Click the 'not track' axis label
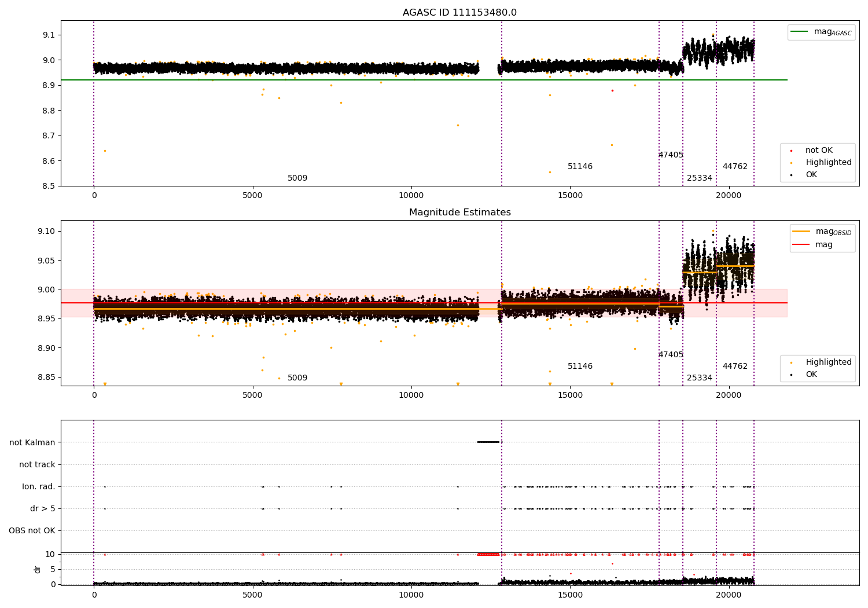The height and width of the screenshot is (608, 868). pos(37,465)
